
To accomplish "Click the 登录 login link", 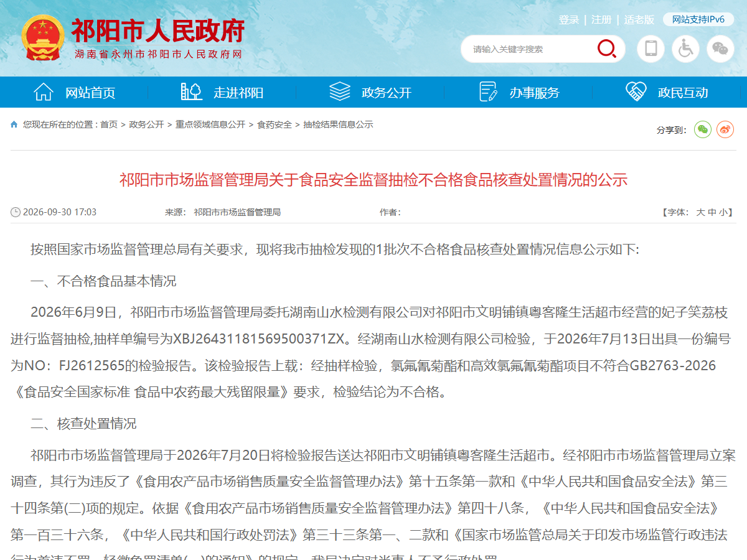I will tap(569, 20).
